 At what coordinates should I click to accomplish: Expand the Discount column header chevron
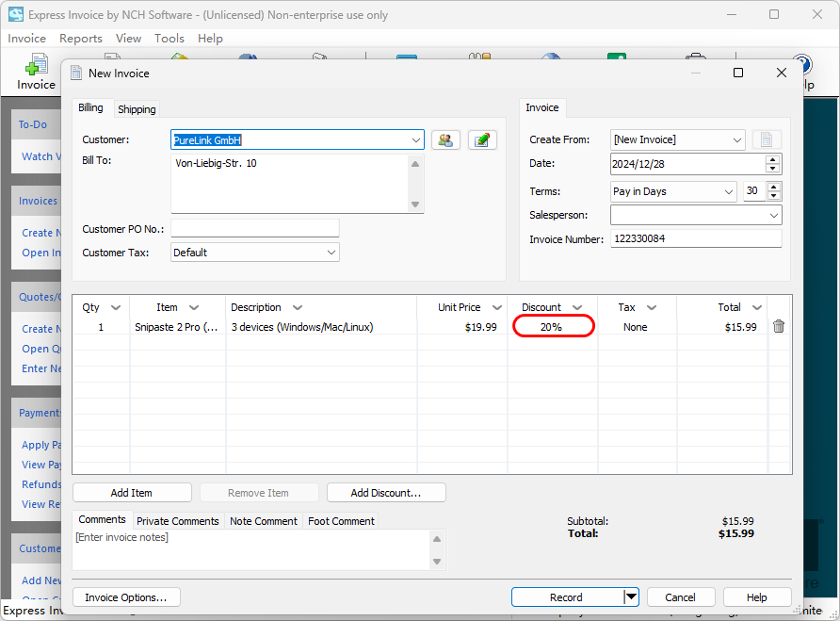point(575,308)
